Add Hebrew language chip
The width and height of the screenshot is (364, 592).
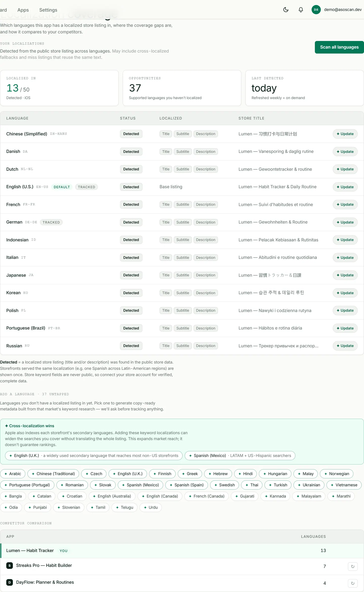coord(218,474)
